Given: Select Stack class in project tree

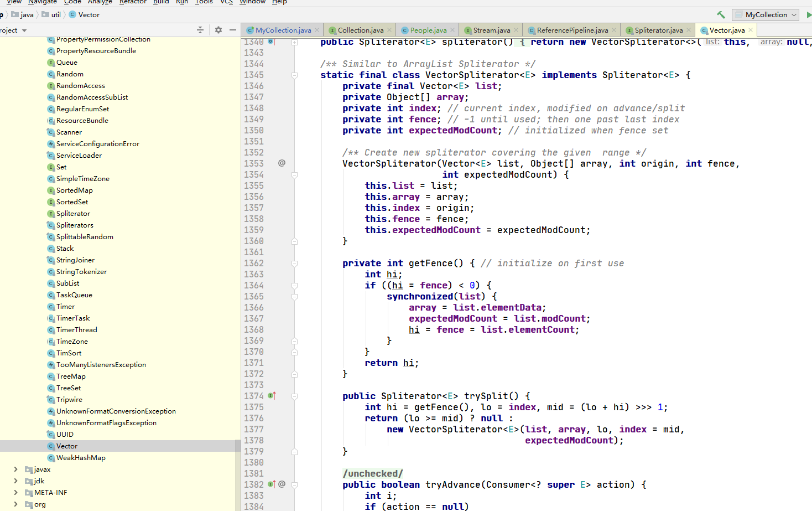Looking at the screenshot, I should click(65, 249).
